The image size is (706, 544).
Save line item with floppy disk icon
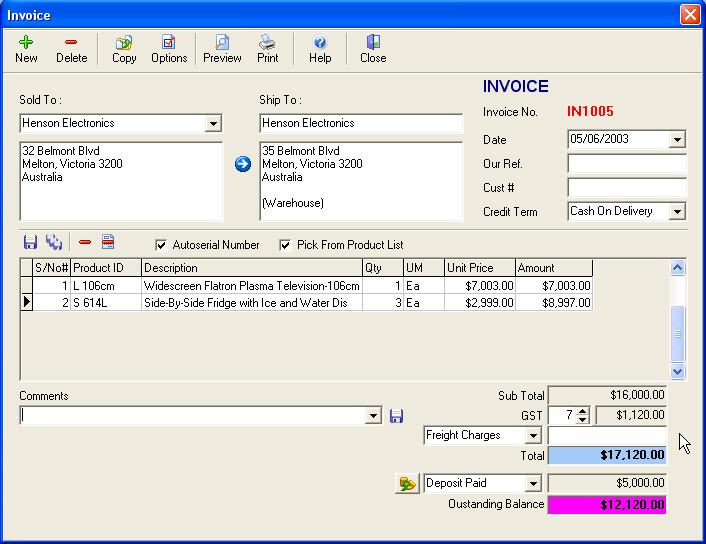30,242
